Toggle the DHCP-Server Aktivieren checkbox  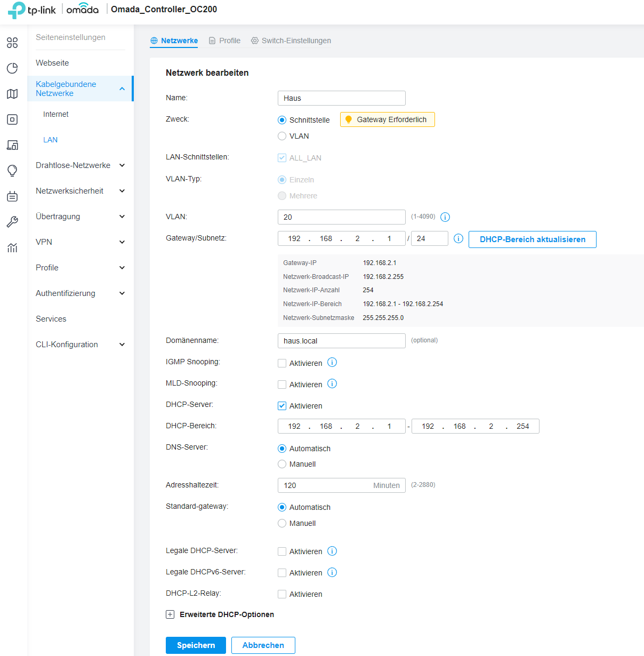pyautogui.click(x=282, y=406)
